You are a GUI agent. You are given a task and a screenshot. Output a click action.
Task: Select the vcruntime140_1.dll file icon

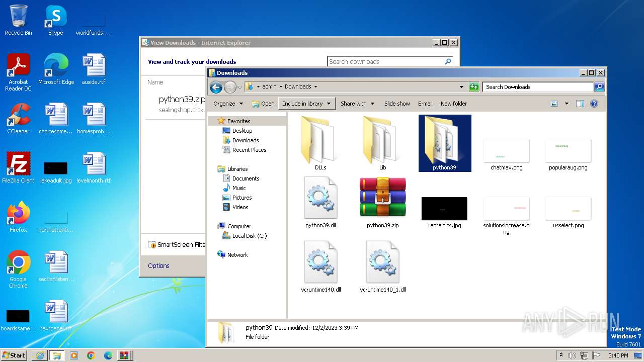383,261
